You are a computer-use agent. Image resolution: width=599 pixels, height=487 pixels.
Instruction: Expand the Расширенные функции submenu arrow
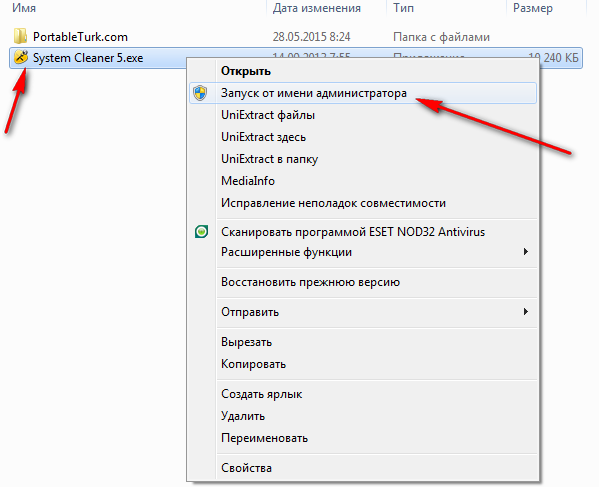(526, 251)
